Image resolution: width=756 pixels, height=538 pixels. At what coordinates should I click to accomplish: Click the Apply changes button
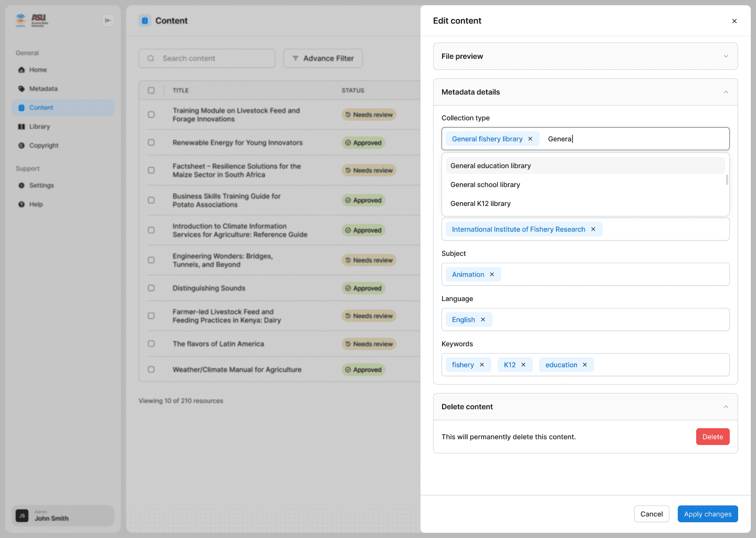pyautogui.click(x=707, y=514)
